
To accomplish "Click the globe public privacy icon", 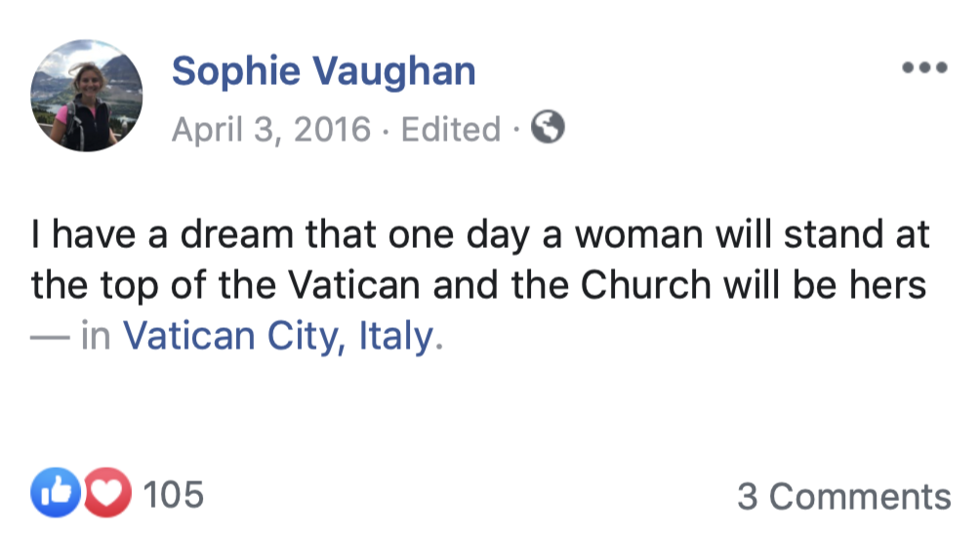I will point(549,128).
